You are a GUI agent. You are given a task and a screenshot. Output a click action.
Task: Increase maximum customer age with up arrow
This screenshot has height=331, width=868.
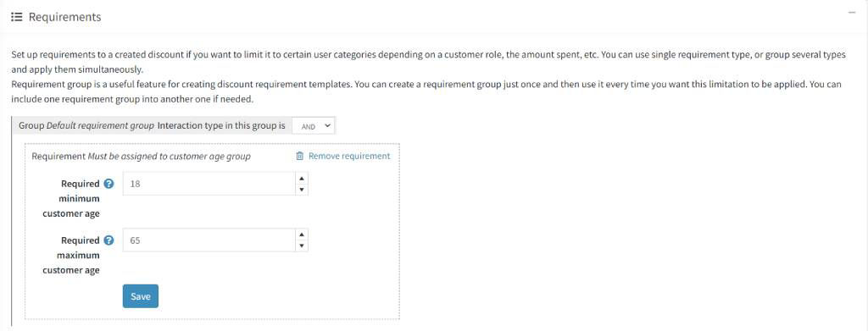(x=302, y=234)
